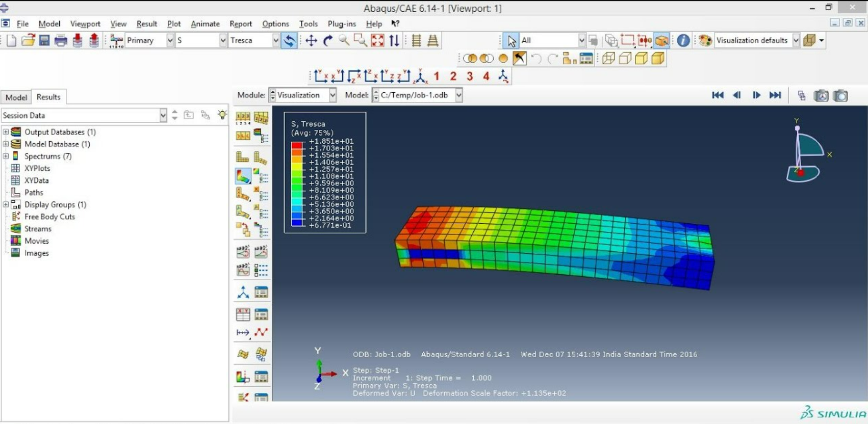Click the red legend swatch +1.851e+01
Viewport: 868px width, 424px height.
point(296,145)
